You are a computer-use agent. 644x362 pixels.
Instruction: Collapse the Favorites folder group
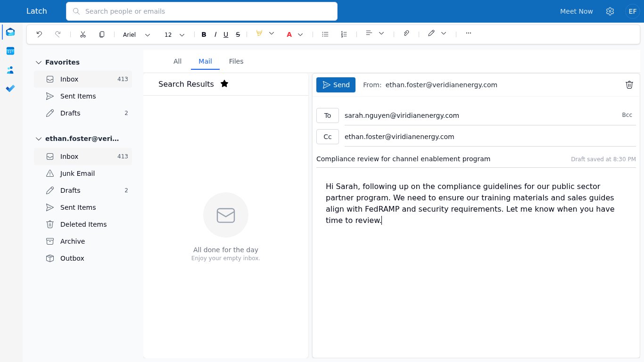click(x=39, y=62)
